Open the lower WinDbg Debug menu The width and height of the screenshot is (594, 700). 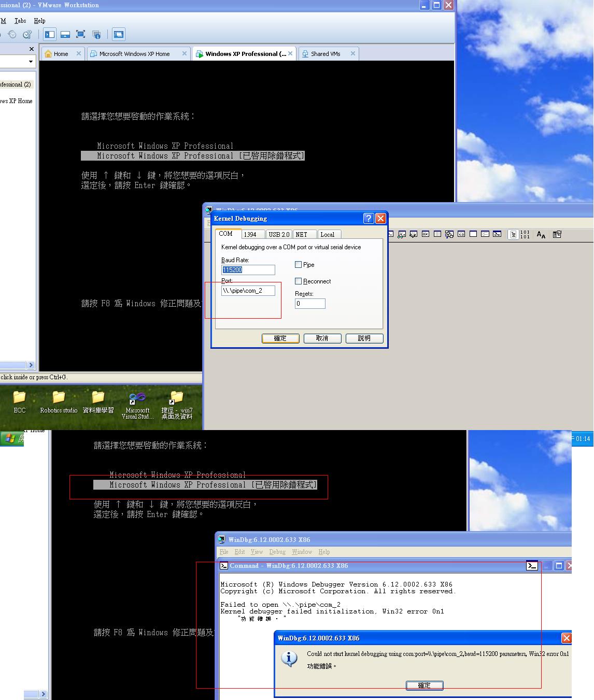277,552
